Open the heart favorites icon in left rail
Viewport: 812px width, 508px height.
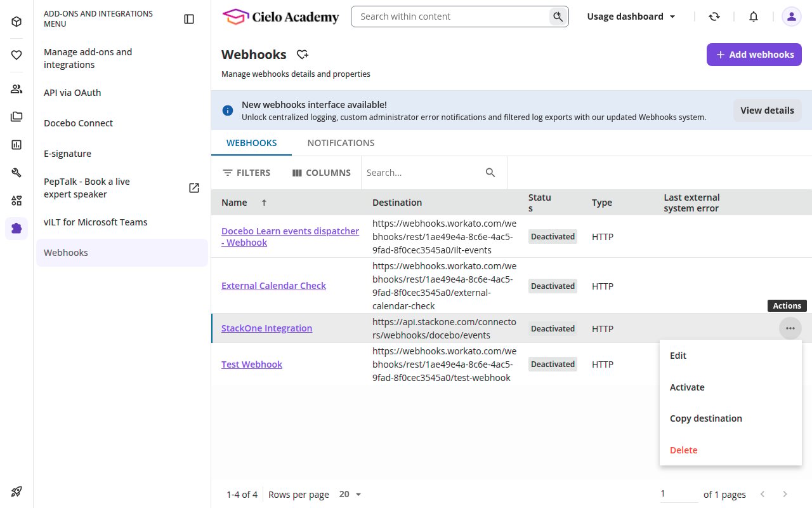16,55
